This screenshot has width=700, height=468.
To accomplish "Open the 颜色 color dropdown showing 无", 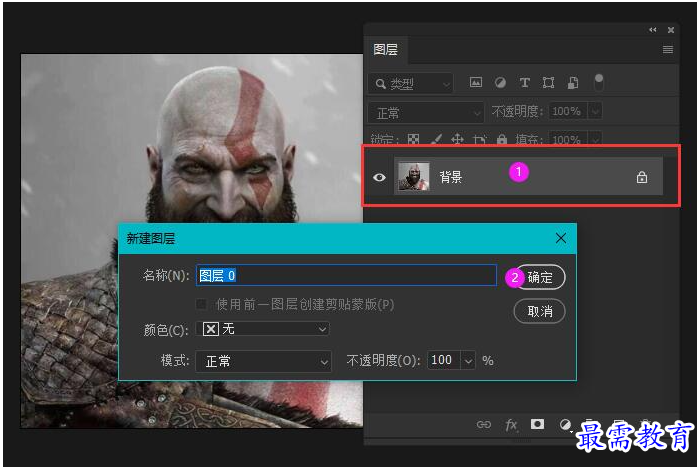I will 263,329.
